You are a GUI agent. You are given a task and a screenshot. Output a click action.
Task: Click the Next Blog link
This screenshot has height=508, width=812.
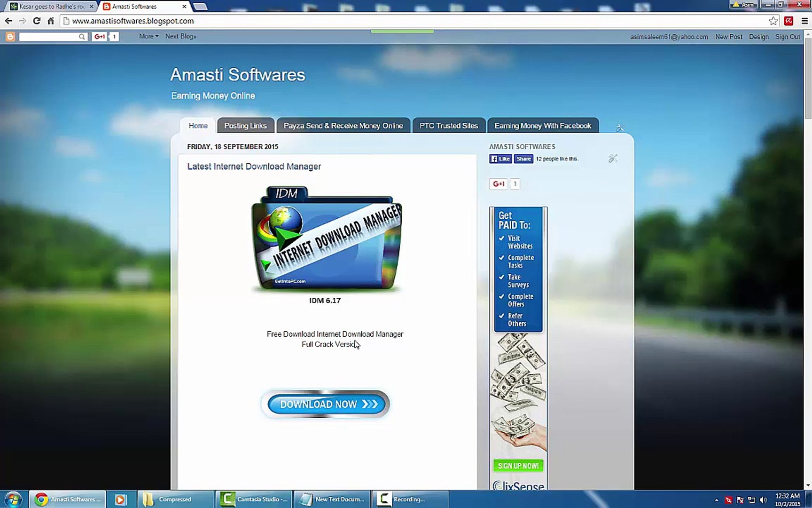[x=181, y=36]
